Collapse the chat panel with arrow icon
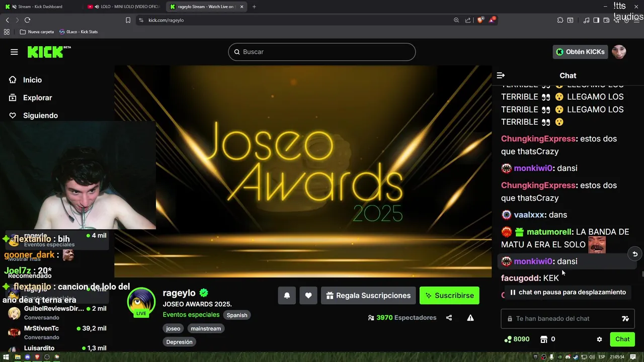Image resolution: width=644 pixels, height=362 pixels. [501, 75]
